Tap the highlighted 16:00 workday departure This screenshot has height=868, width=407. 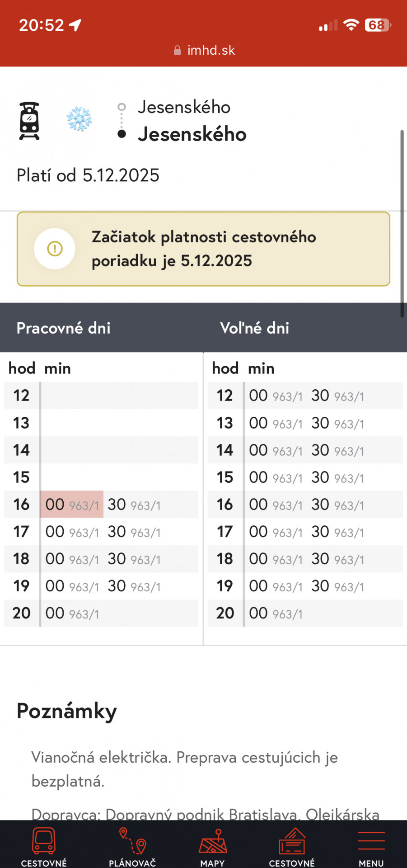pyautogui.click(x=72, y=505)
